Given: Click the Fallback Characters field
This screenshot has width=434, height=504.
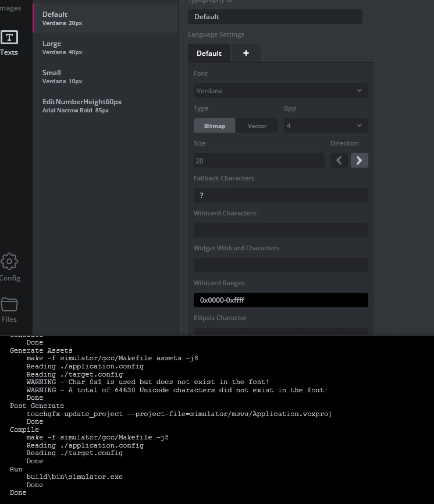Looking at the screenshot, I should click(x=281, y=195).
